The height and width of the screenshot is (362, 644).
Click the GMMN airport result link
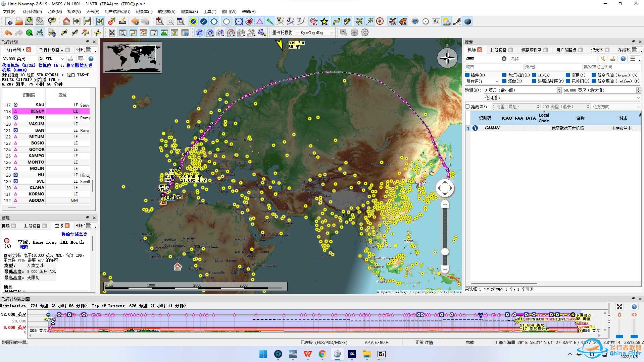pos(492,128)
